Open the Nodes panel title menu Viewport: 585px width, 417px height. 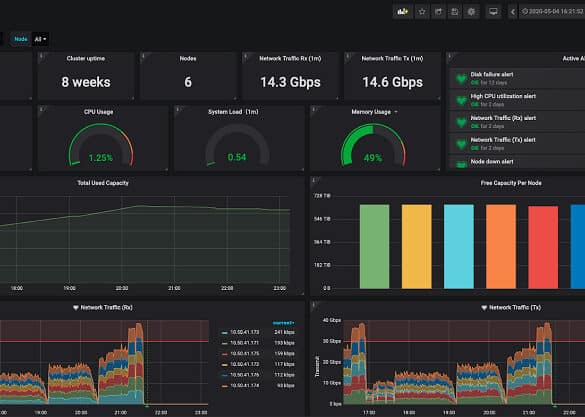188,59
